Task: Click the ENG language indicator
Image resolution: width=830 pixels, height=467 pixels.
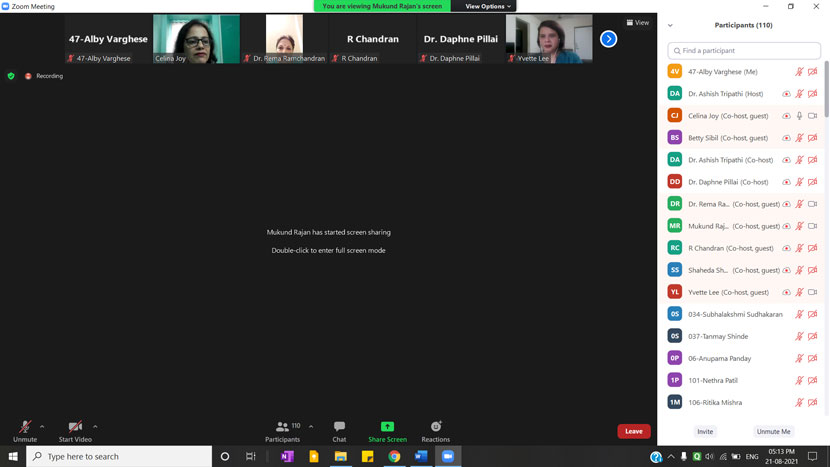Action: [752, 456]
